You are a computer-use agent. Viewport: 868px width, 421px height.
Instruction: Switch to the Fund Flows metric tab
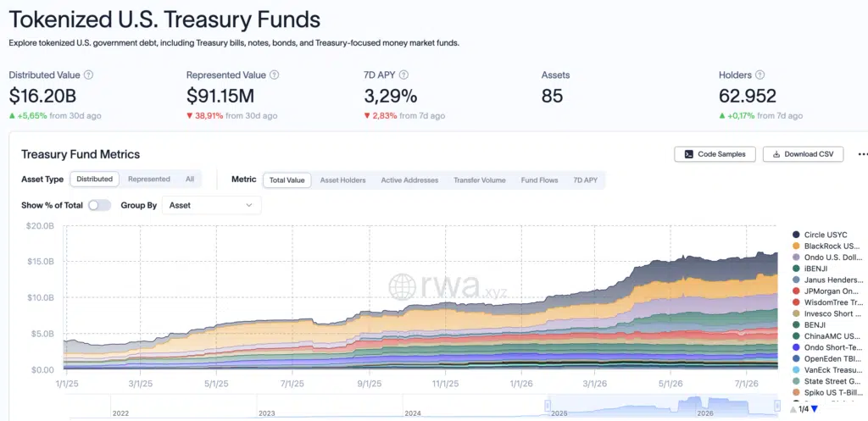(539, 180)
